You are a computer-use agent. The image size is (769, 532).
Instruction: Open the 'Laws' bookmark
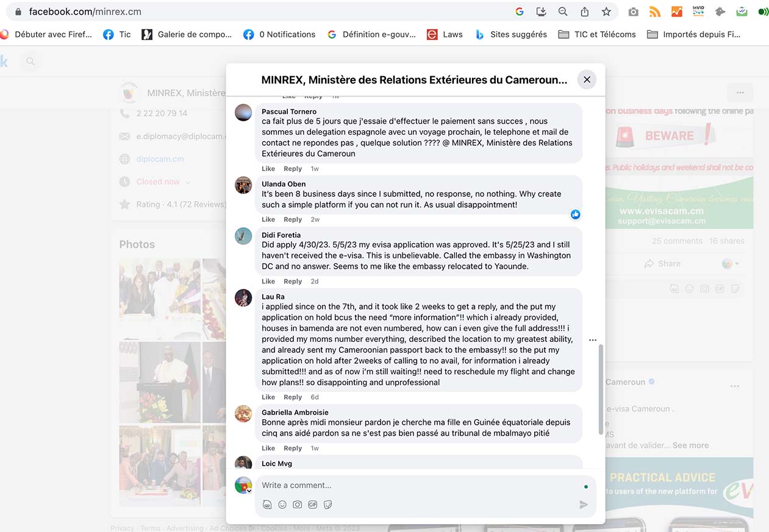(x=445, y=35)
